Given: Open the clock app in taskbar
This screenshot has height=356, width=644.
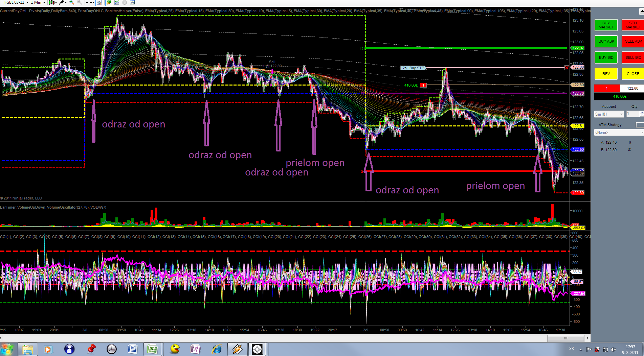Looking at the screenshot, I should 111,349.
